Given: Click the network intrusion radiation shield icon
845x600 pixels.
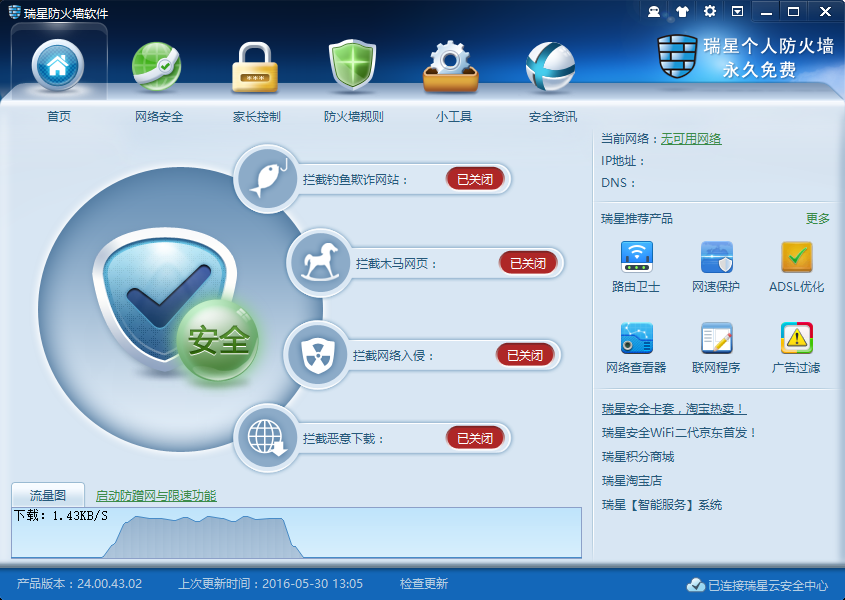Looking at the screenshot, I should pyautogui.click(x=316, y=355).
